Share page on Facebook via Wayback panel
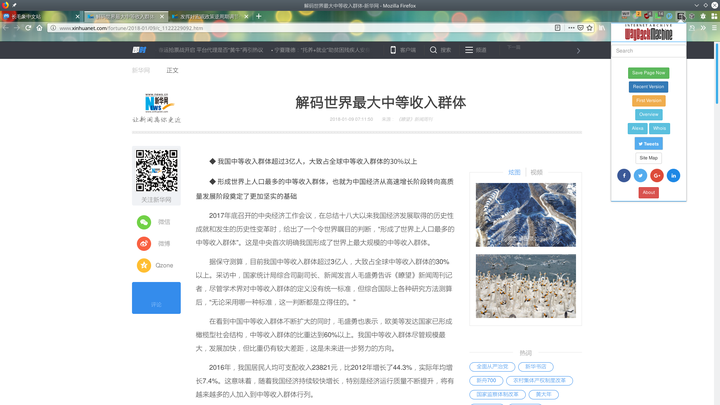Screen dimensions: 720x405 [624, 175]
